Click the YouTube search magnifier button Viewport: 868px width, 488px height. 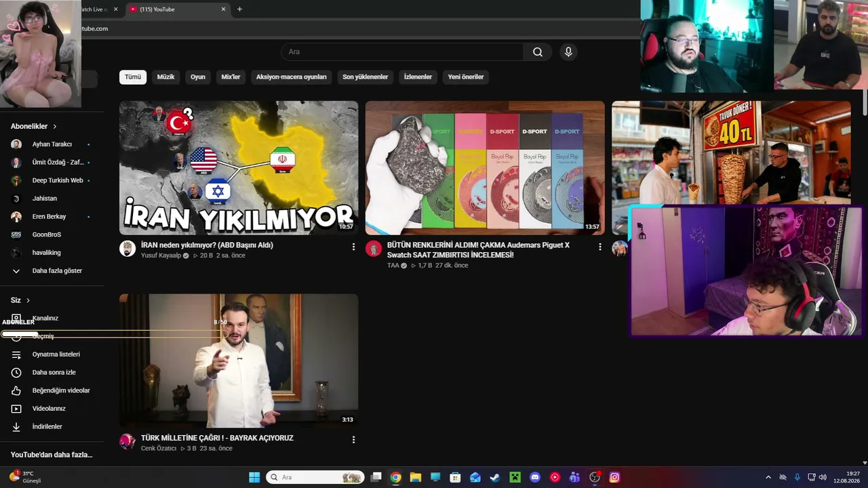click(x=538, y=52)
